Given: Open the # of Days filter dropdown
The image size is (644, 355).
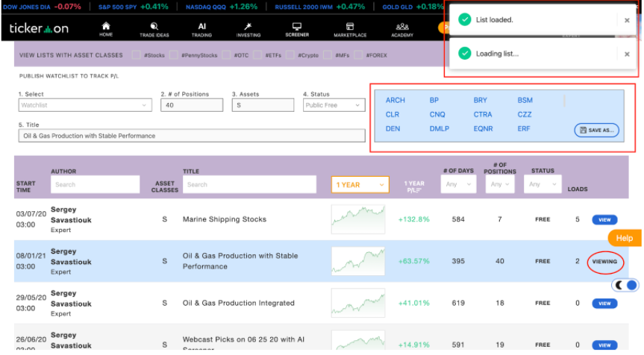Looking at the screenshot, I should (458, 184).
